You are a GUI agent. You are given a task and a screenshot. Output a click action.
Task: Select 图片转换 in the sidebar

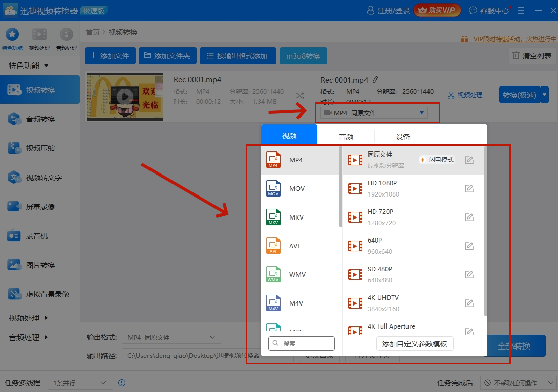click(40, 265)
